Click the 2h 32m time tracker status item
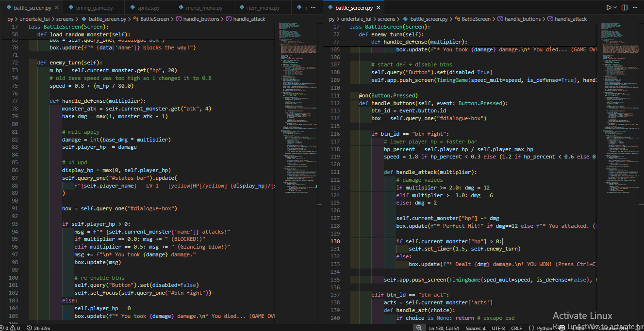644x331 pixels. [x=40, y=328]
